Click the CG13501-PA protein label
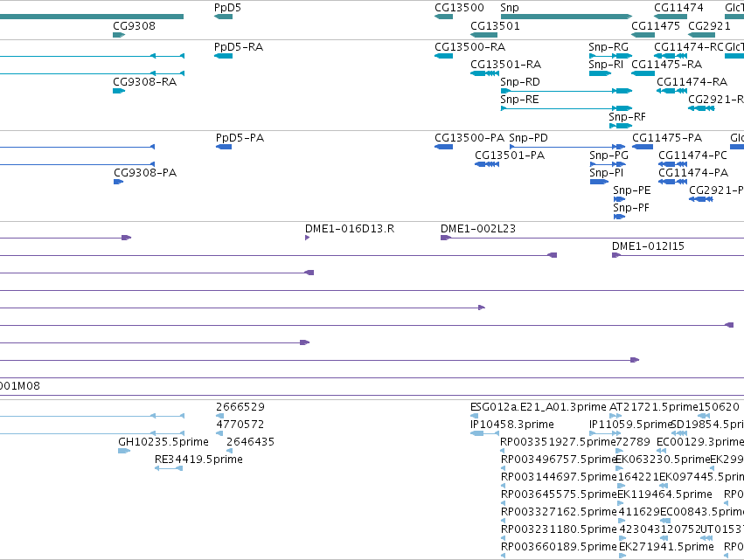Image resolution: width=744 pixels, height=560 pixels. [510, 156]
